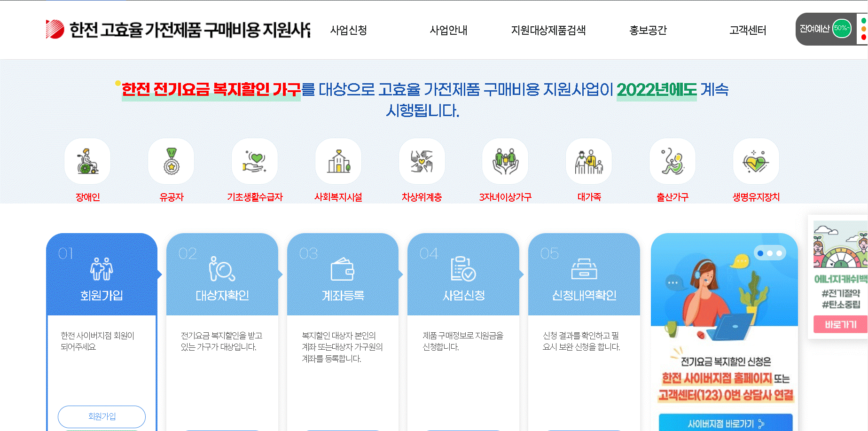The image size is (868, 431).
Task: Click the 사회복지시설 building icon
Action: point(338,161)
